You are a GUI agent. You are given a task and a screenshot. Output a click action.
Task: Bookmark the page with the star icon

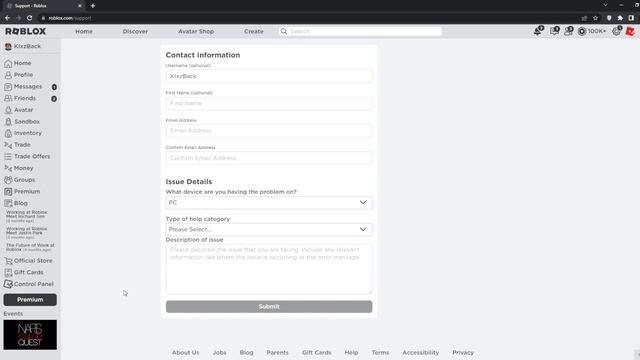pyautogui.click(x=596, y=18)
